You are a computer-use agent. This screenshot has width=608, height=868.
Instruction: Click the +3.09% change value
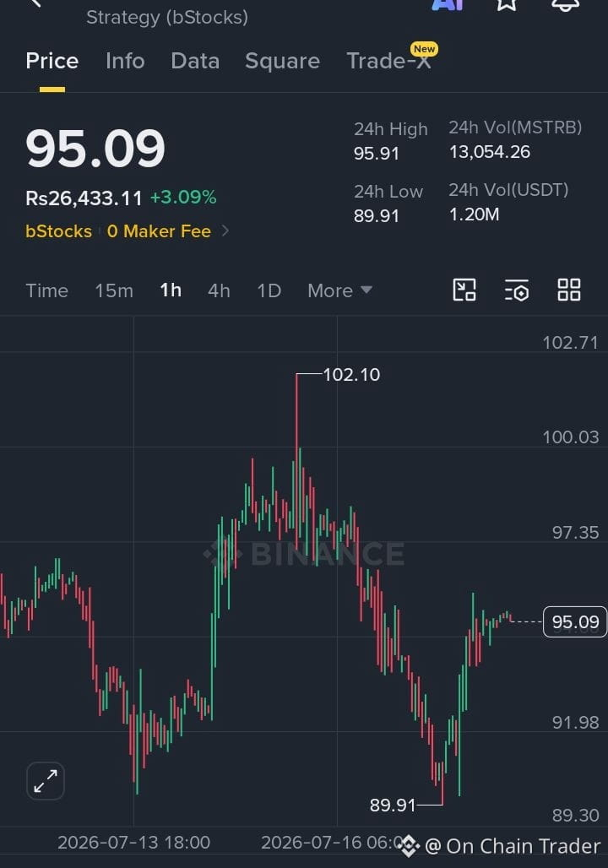pyautogui.click(x=183, y=197)
